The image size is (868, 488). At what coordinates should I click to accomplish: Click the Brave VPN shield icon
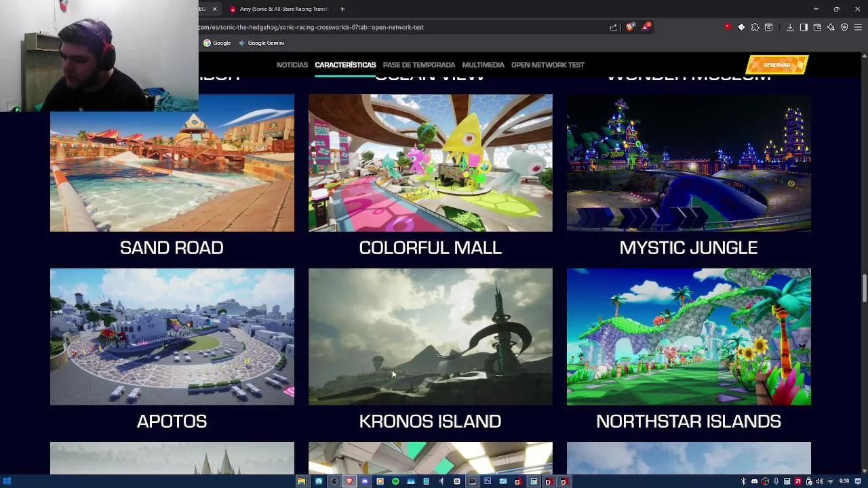[x=844, y=27]
